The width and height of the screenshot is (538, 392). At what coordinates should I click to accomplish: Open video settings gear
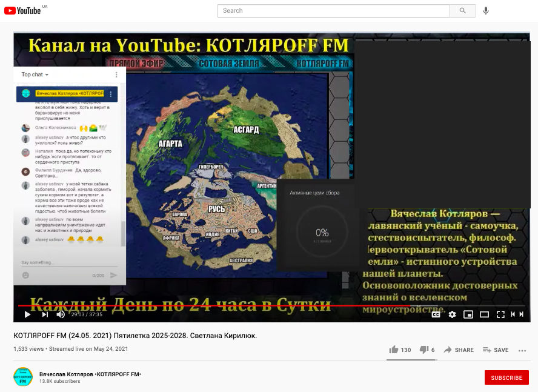[x=452, y=314]
